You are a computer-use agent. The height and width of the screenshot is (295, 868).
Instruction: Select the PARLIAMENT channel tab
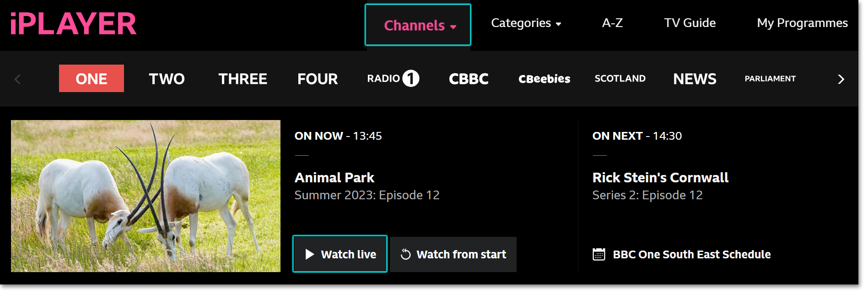click(x=770, y=78)
